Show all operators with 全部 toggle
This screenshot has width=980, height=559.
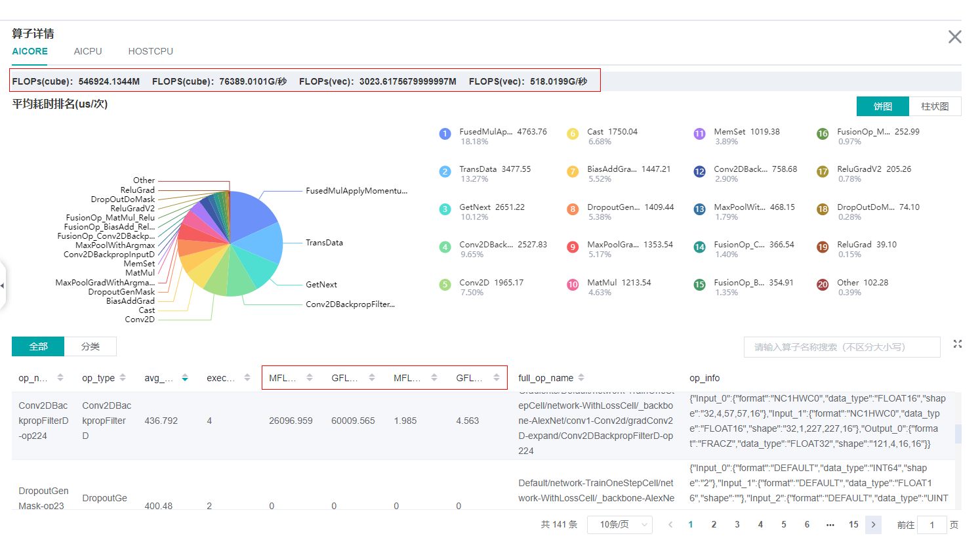[x=38, y=346]
